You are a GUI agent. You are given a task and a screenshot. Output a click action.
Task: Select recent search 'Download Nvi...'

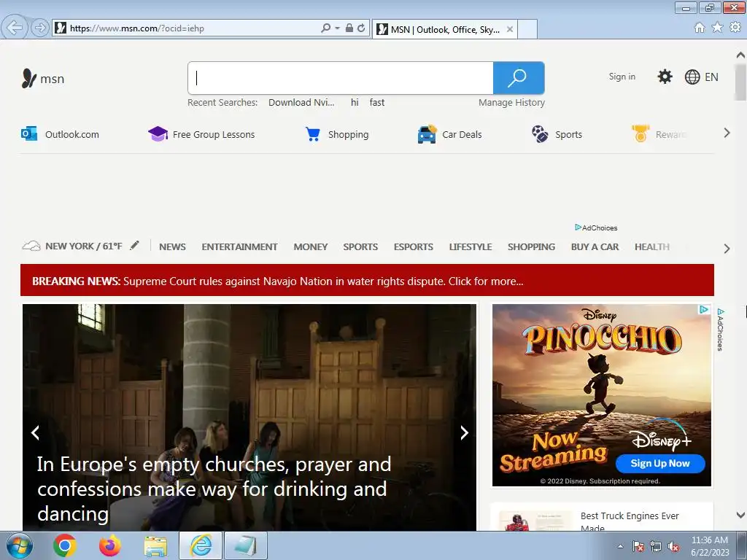[301, 102]
